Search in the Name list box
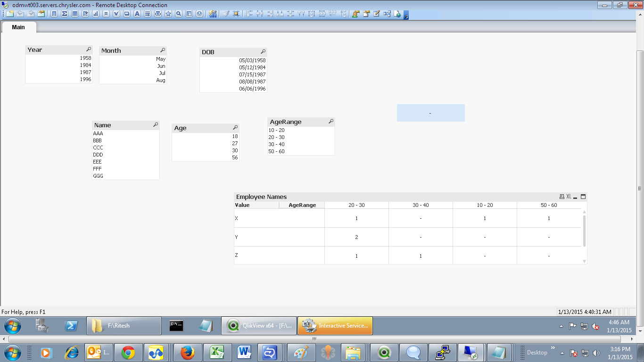 click(156, 125)
